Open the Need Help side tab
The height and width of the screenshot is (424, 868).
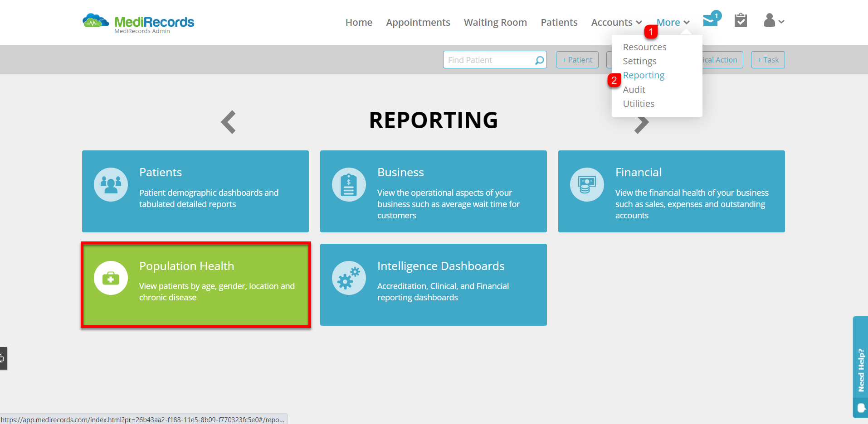[x=860, y=367]
